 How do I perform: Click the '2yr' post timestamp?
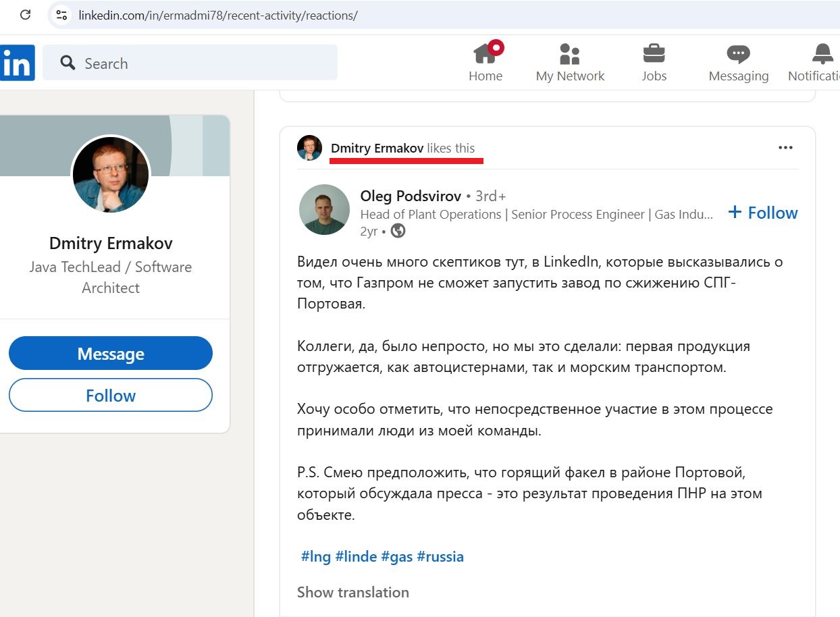point(369,231)
